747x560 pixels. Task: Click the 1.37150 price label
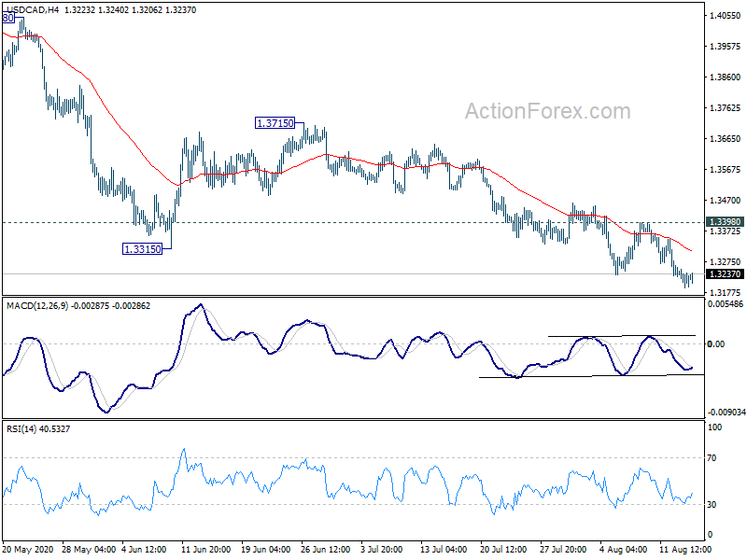coord(275,123)
